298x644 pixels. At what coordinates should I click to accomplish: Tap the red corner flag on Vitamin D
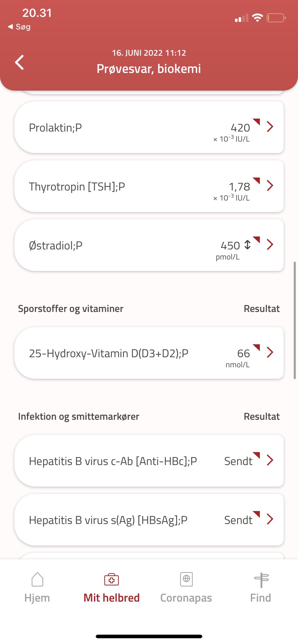coord(256,347)
